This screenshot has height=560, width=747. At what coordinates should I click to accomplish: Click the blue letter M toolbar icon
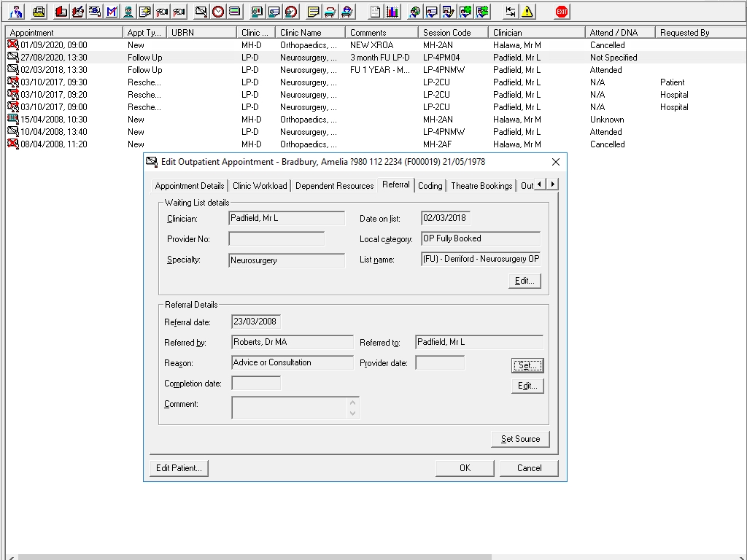pos(112,12)
